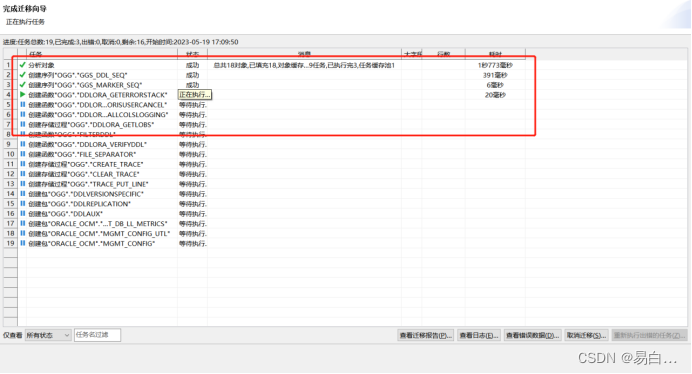Click the 391毫秒 duration cell
692x374 pixels.
[x=495, y=75]
